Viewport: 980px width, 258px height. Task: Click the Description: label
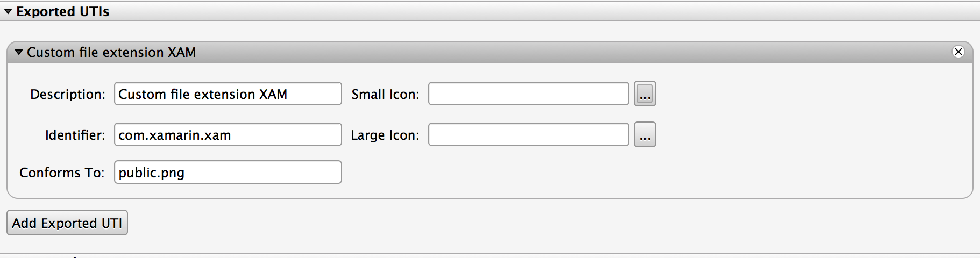68,94
